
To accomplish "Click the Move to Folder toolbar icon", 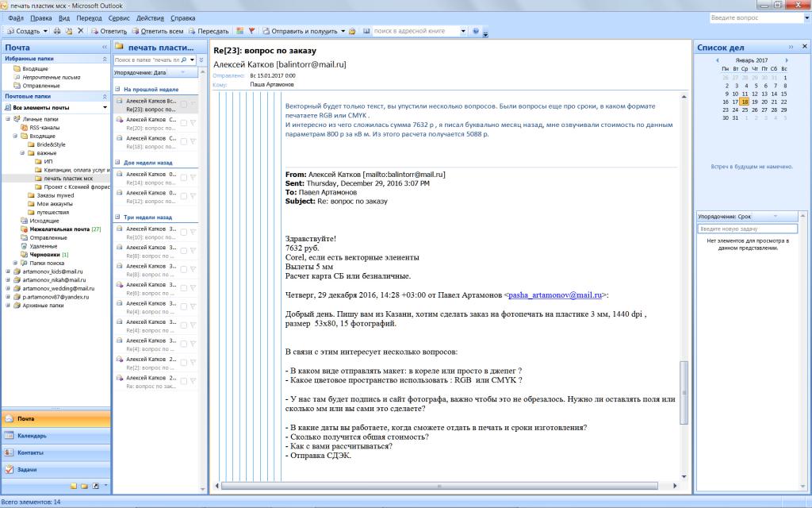I will [x=68, y=31].
